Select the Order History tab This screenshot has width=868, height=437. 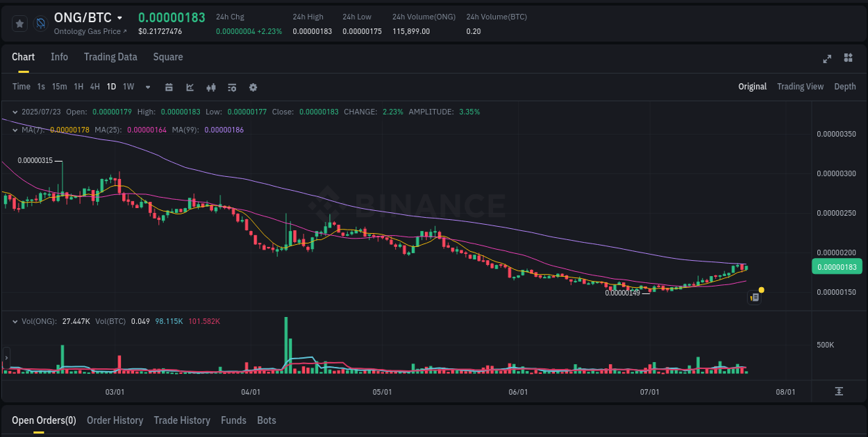click(115, 420)
